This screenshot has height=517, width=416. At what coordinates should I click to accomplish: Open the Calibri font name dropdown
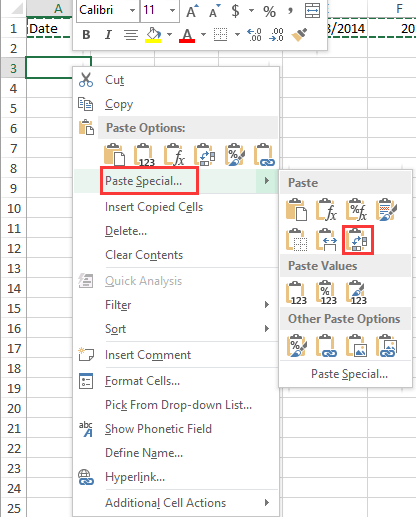point(132,11)
